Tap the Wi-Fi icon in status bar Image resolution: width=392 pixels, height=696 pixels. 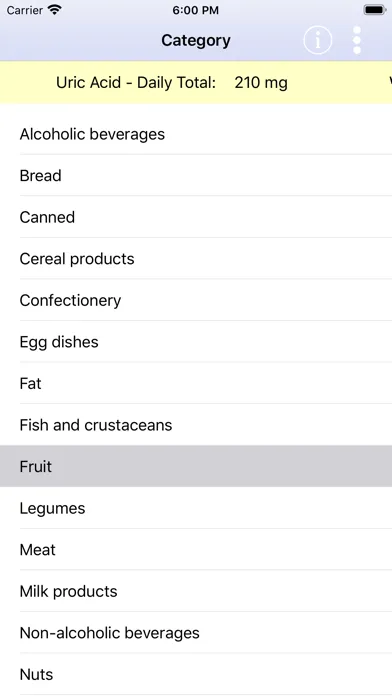[55, 10]
